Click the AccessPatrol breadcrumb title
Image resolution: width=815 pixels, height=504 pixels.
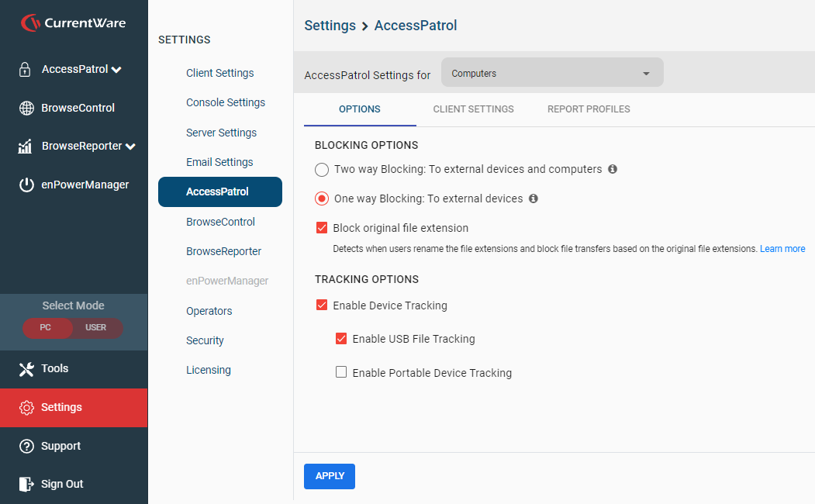[416, 26]
